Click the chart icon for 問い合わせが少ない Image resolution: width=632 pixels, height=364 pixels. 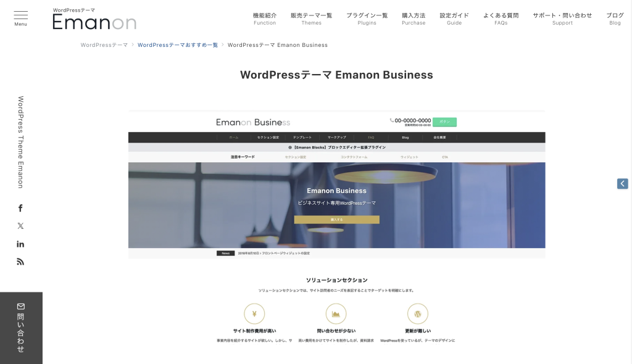(x=336, y=313)
